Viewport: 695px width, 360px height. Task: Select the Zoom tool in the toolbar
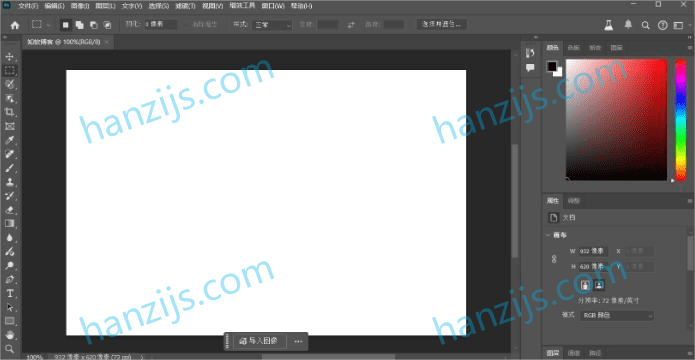coord(9,348)
